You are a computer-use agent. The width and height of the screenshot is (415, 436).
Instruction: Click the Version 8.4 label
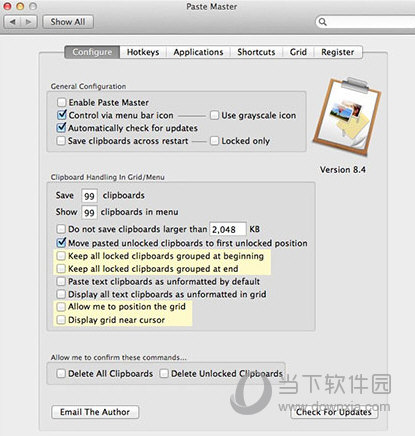[343, 170]
